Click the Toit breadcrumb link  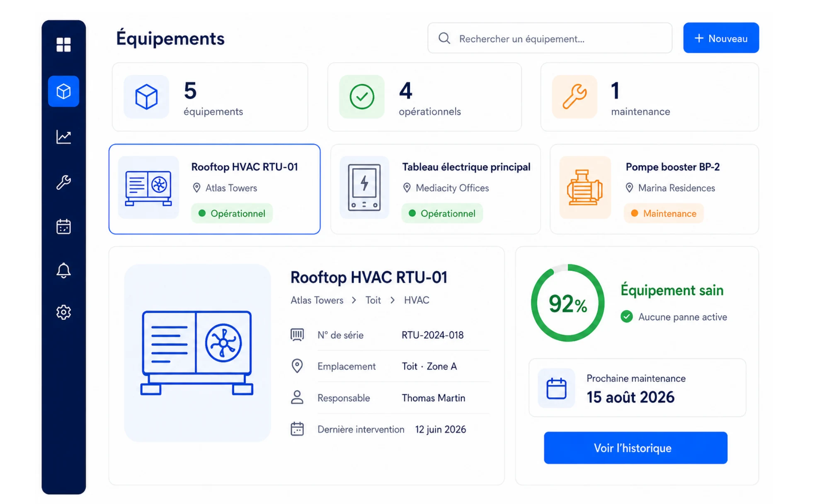tap(373, 300)
